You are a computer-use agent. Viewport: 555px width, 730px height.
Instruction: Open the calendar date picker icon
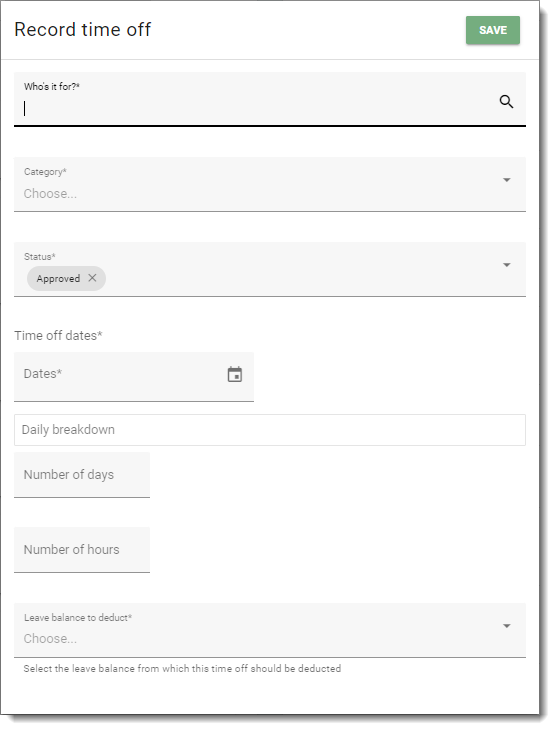(x=235, y=374)
